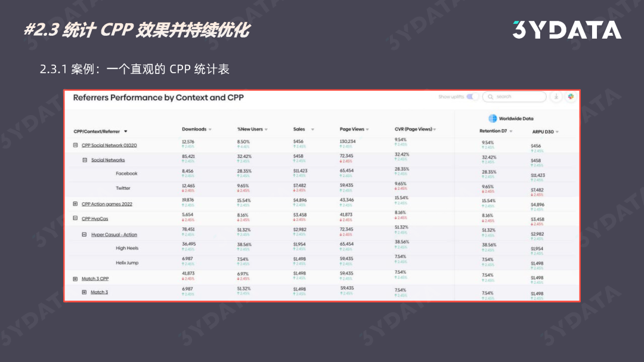Image resolution: width=644 pixels, height=362 pixels.
Task: Click the search magnifier icon
Action: tap(490, 97)
